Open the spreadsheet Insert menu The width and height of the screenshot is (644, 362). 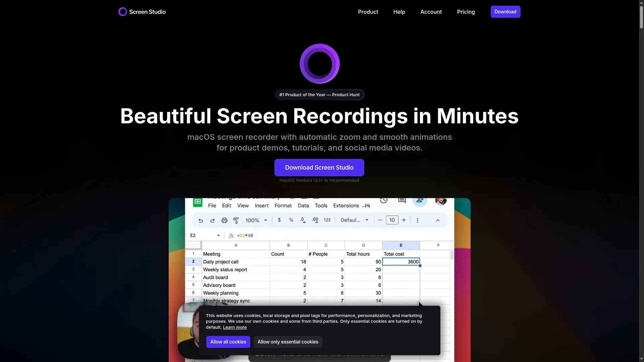[x=262, y=205]
